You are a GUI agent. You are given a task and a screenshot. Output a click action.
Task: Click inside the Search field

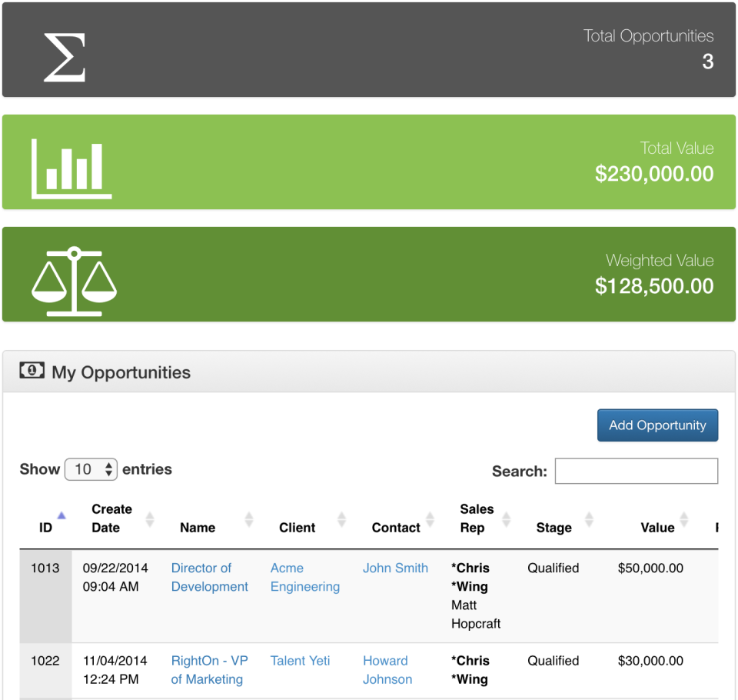coord(636,471)
